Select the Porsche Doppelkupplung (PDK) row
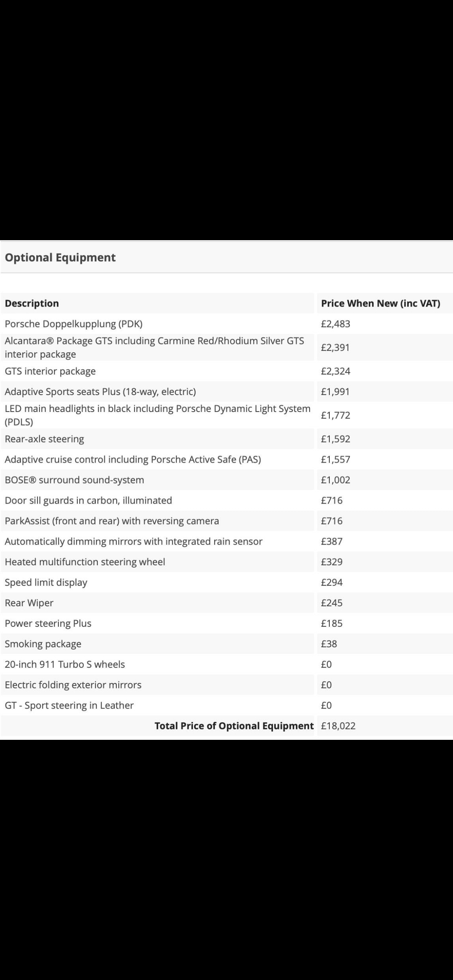This screenshot has width=453, height=980. click(x=74, y=324)
